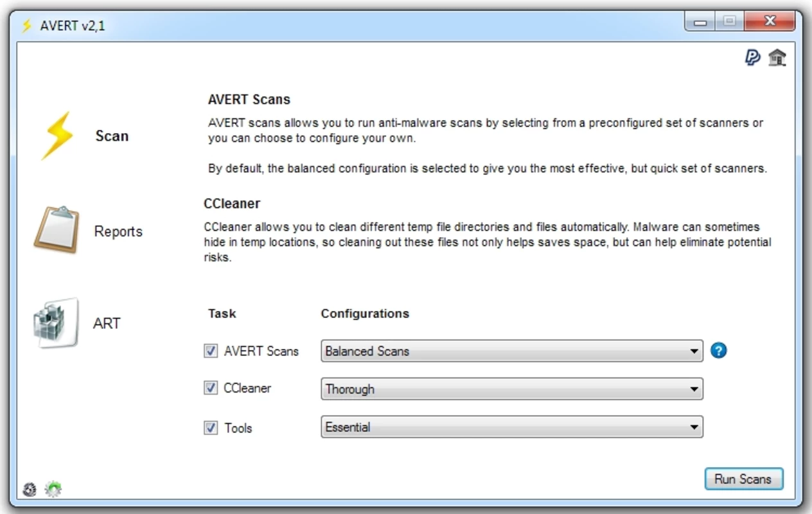The image size is (812, 514).
Task: Click the house home icon
Action: [x=777, y=58]
